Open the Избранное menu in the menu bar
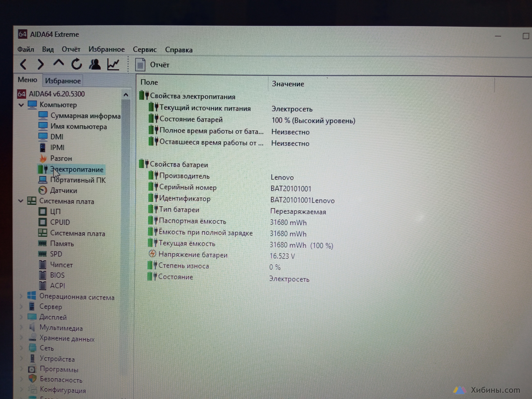Screen dimensions: 532x399 coord(107,49)
